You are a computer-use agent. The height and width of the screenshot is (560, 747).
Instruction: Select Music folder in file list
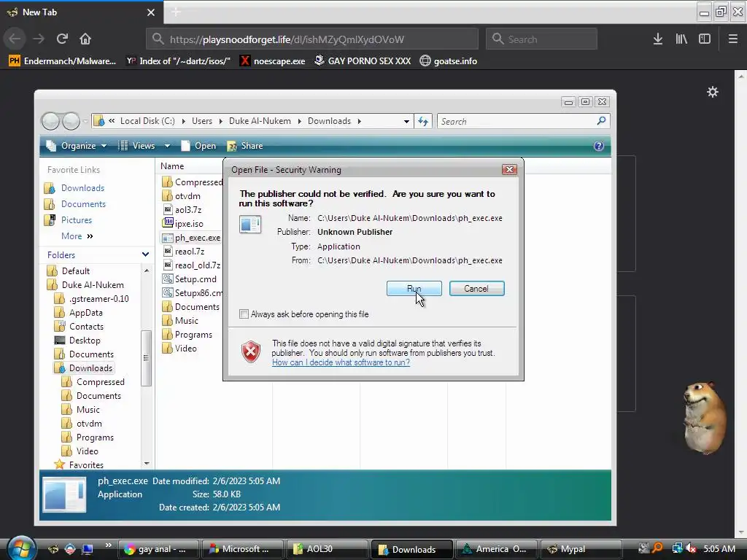coord(186,321)
